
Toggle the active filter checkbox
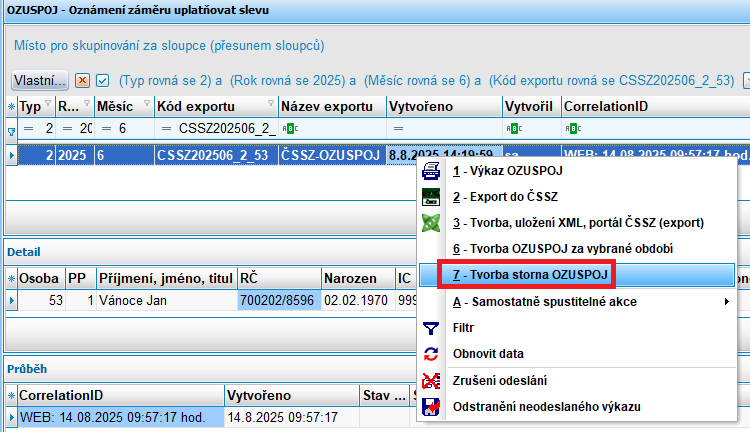pos(102,80)
